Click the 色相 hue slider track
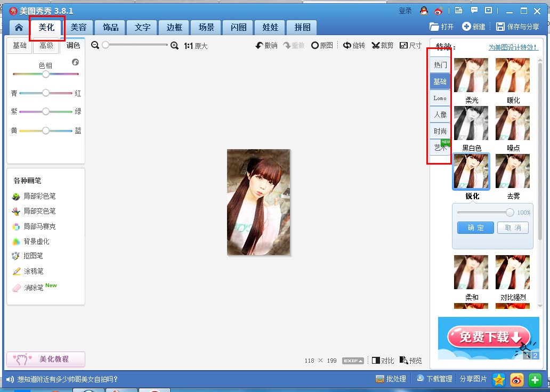This screenshot has height=392, width=550. click(46, 74)
